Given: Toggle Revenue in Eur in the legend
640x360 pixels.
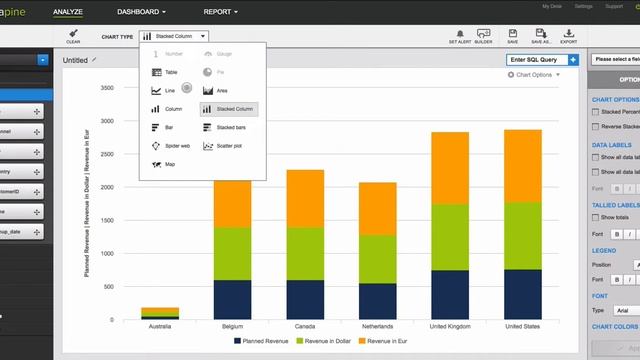Looking at the screenshot, I should [x=383, y=341].
